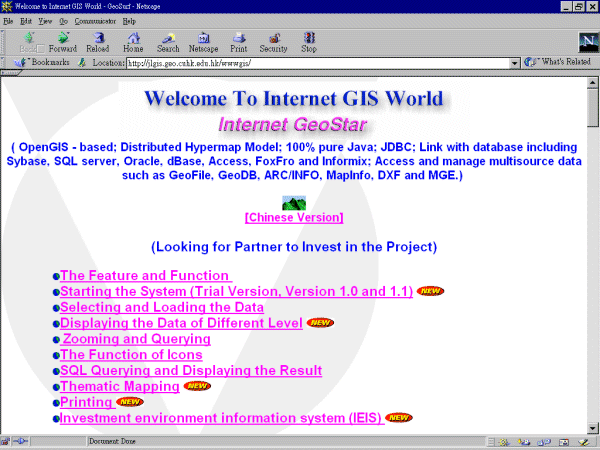The height and width of the screenshot is (450, 600).
Task: Open the Help menu
Action: (129, 21)
